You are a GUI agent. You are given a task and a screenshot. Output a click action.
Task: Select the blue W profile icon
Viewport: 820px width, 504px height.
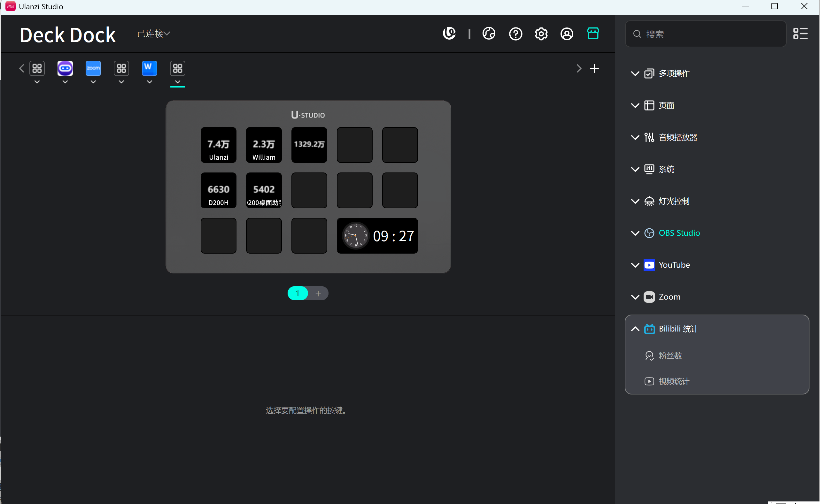[x=149, y=68]
